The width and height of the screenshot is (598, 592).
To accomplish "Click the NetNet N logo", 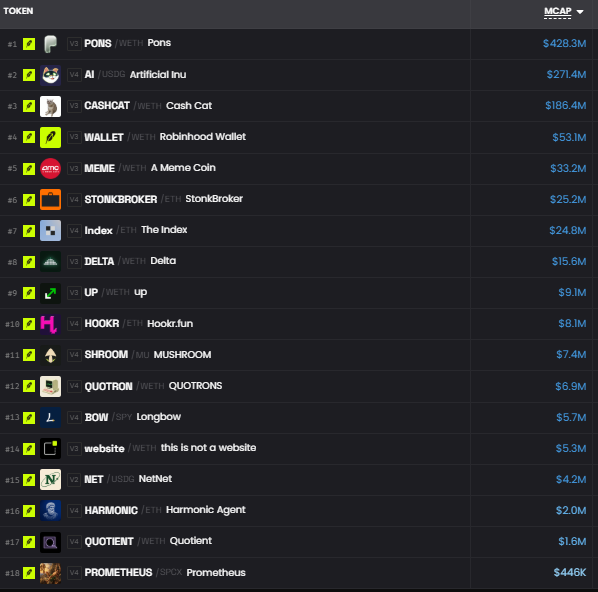I will (x=50, y=479).
